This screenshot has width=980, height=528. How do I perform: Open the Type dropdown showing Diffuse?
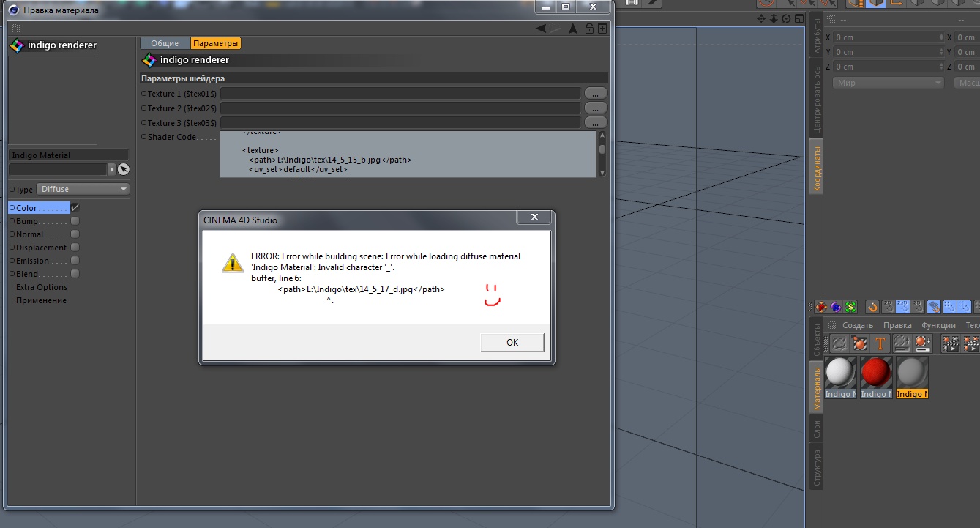[83, 189]
